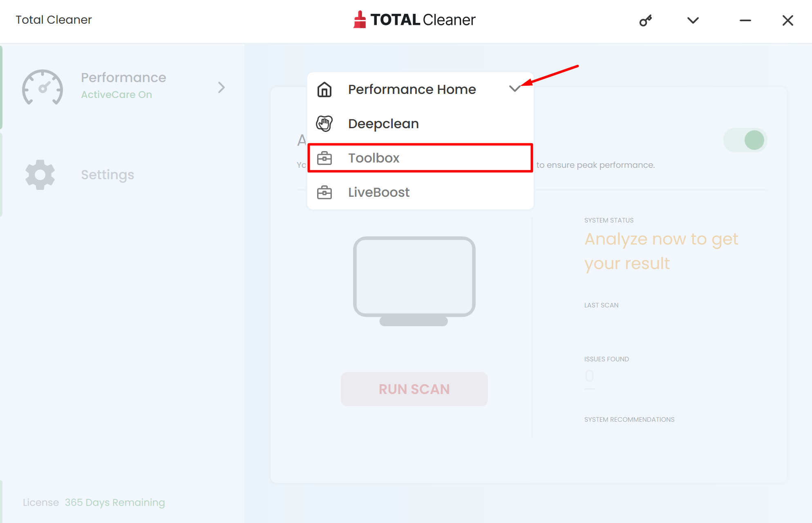Viewport: 812px width, 523px height.
Task: Click the LAST SCAN label
Action: [x=601, y=305]
